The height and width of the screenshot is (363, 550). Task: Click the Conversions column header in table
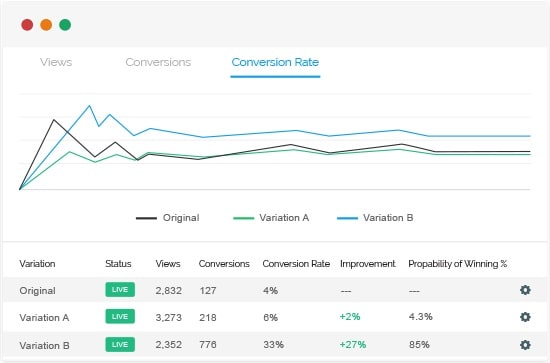tap(224, 264)
